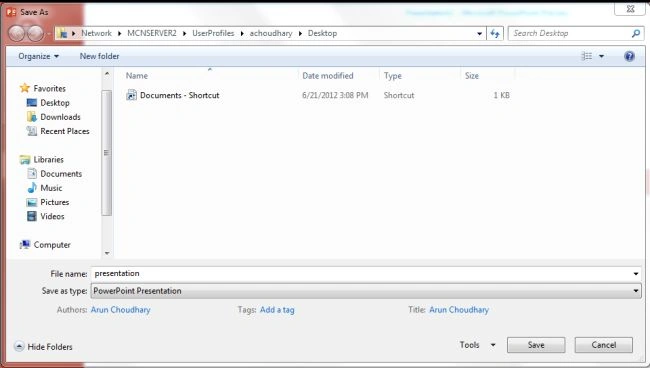Click the Add a tag link

277,310
